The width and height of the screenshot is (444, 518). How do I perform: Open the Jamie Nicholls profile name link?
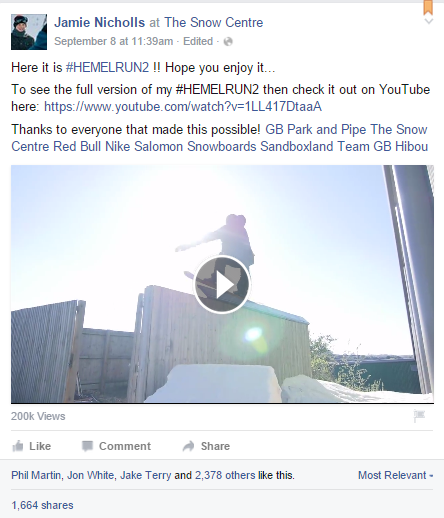coord(100,23)
